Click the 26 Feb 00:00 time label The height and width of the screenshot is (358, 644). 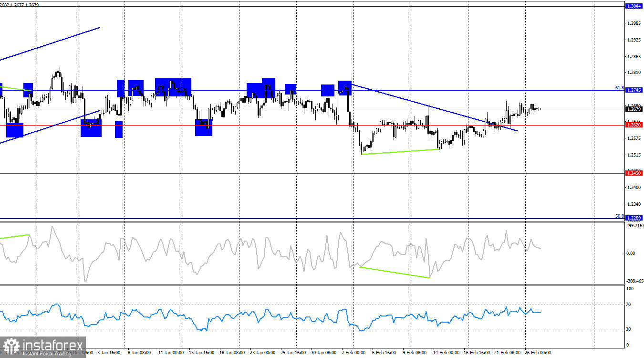point(538,353)
